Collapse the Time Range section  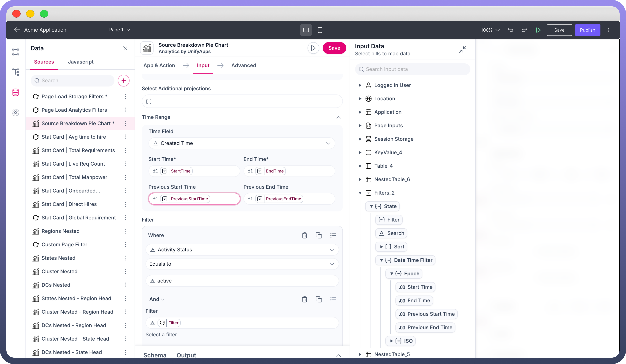click(x=338, y=117)
